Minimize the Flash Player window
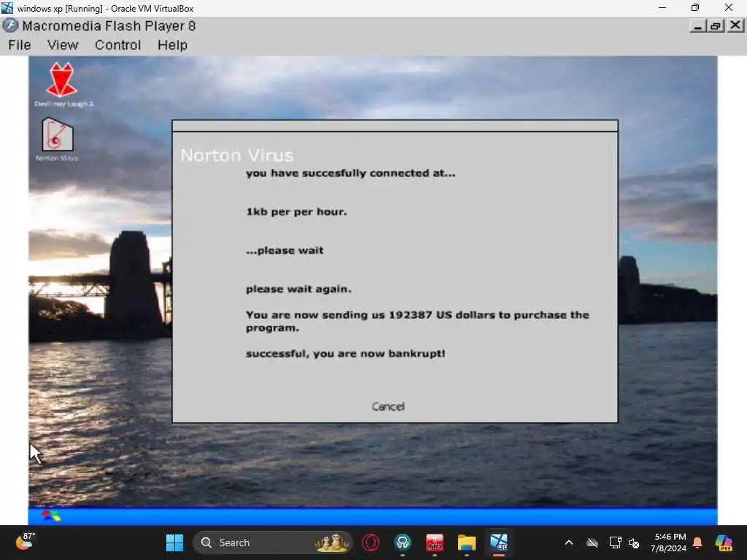 [697, 26]
